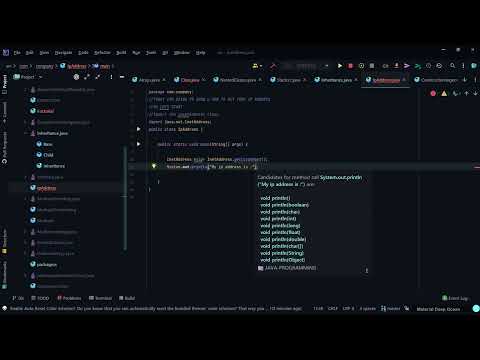The image size is (480, 360).
Task: Close the Arrays.java tab
Action: 164,80
